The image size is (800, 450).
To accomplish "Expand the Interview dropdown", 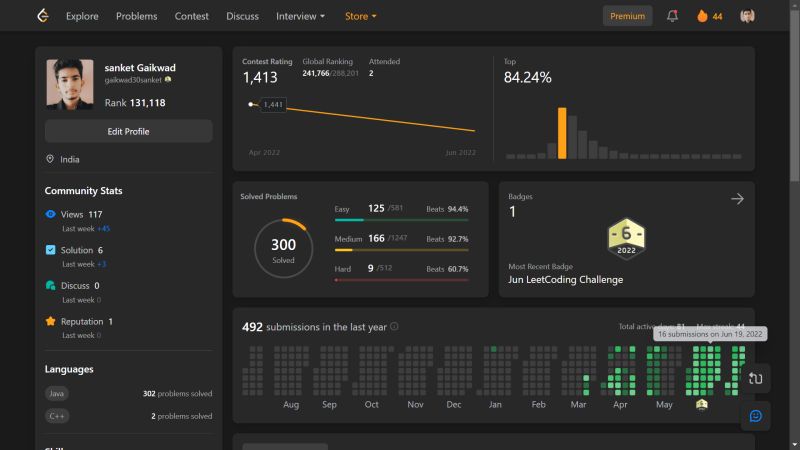I will pyautogui.click(x=300, y=16).
